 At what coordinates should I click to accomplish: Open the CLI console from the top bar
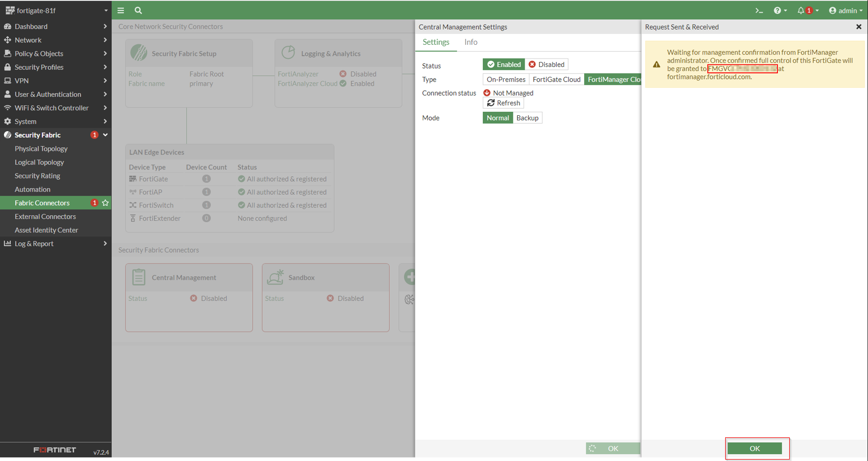coord(759,10)
